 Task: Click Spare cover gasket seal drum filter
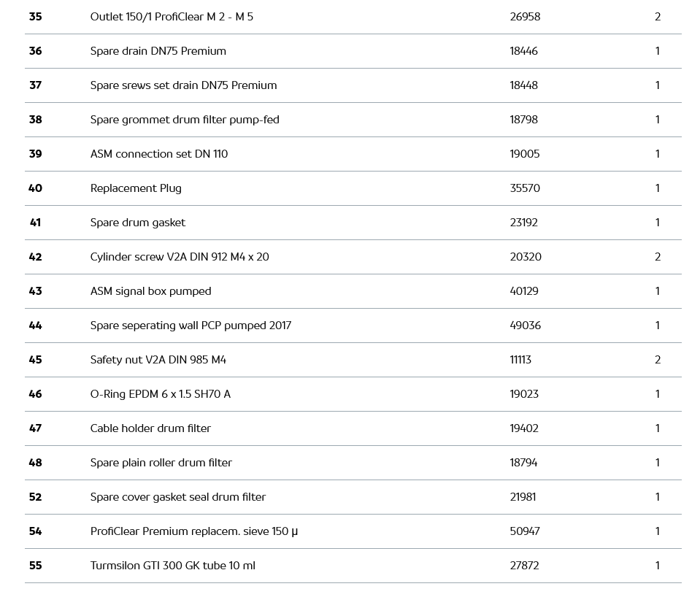[x=177, y=497]
